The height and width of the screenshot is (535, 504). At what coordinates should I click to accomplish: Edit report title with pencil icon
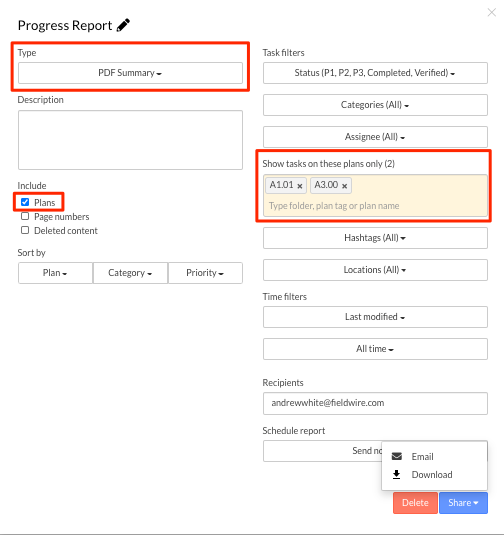(x=123, y=25)
